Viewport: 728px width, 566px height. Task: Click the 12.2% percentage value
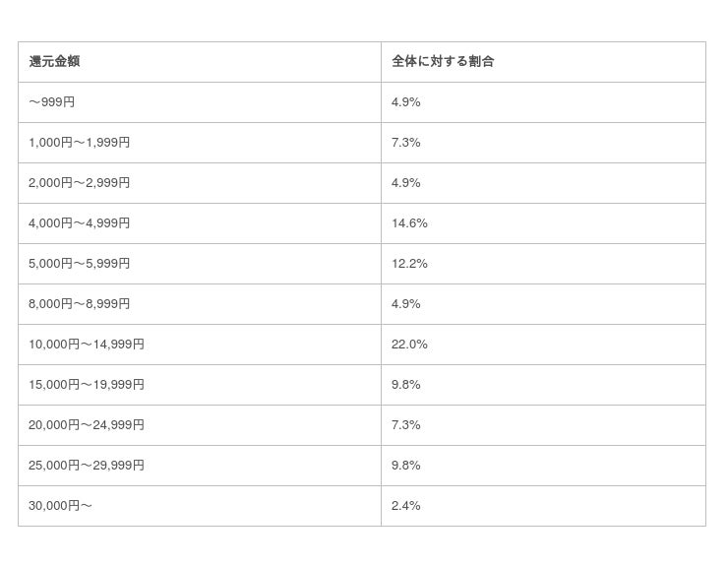coord(409,264)
